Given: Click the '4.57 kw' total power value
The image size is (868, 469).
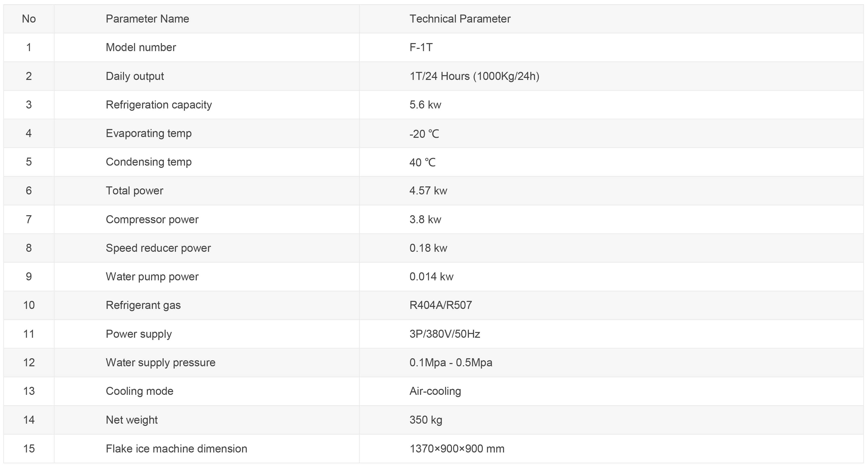Looking at the screenshot, I should [x=428, y=191].
